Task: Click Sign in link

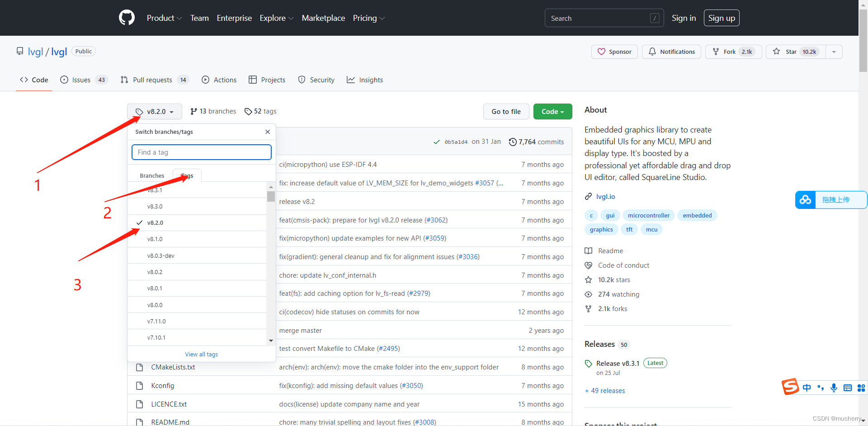Action: pos(684,18)
